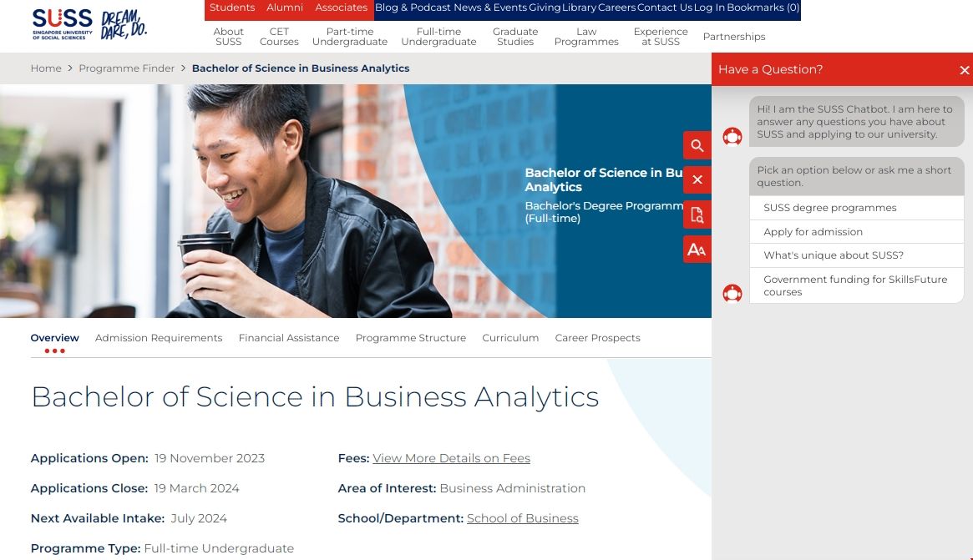Dismiss the Have a Question chat panel
This screenshot has width=973, height=560.
(965, 69)
